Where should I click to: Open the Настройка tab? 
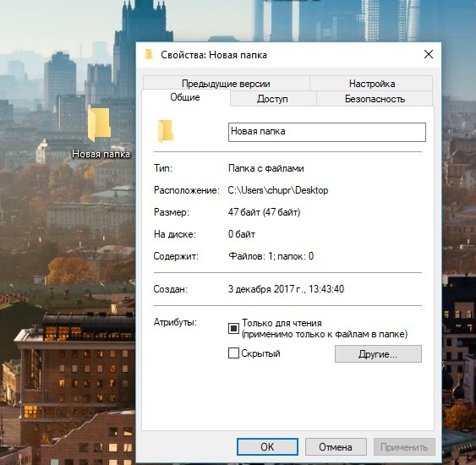(x=371, y=84)
